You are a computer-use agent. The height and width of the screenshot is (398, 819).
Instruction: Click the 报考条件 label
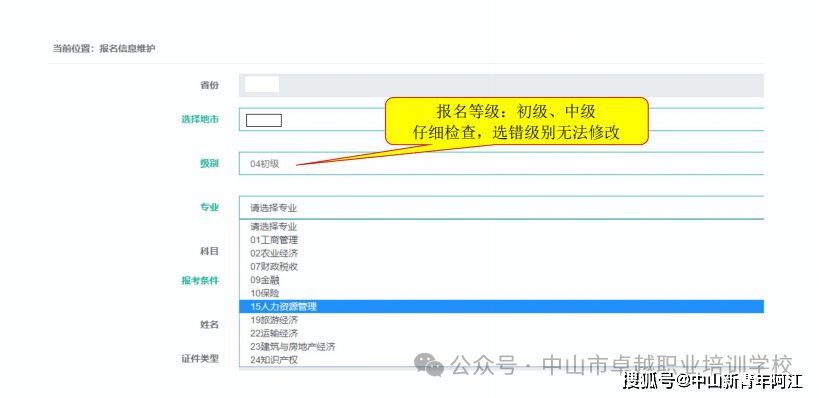click(x=200, y=280)
